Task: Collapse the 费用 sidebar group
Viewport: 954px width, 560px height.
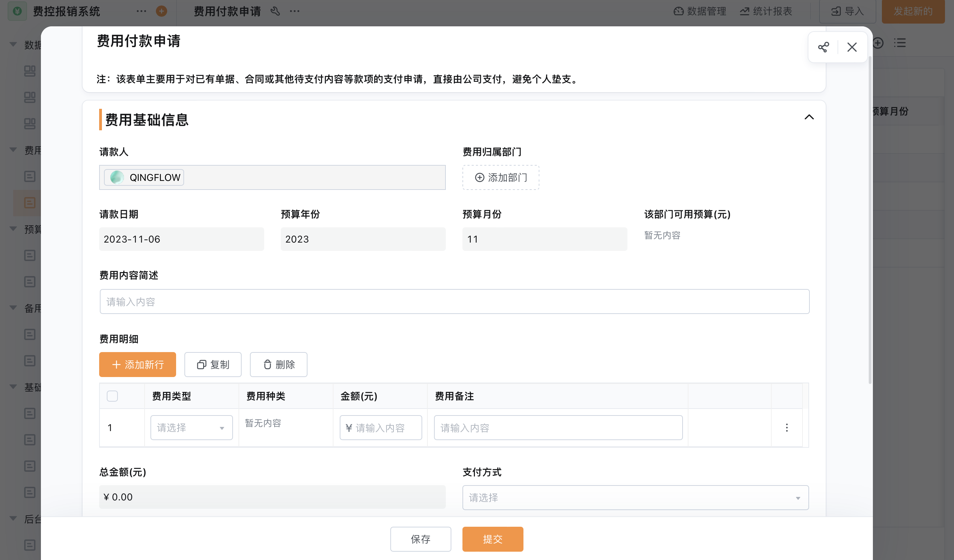Action: click(x=13, y=150)
